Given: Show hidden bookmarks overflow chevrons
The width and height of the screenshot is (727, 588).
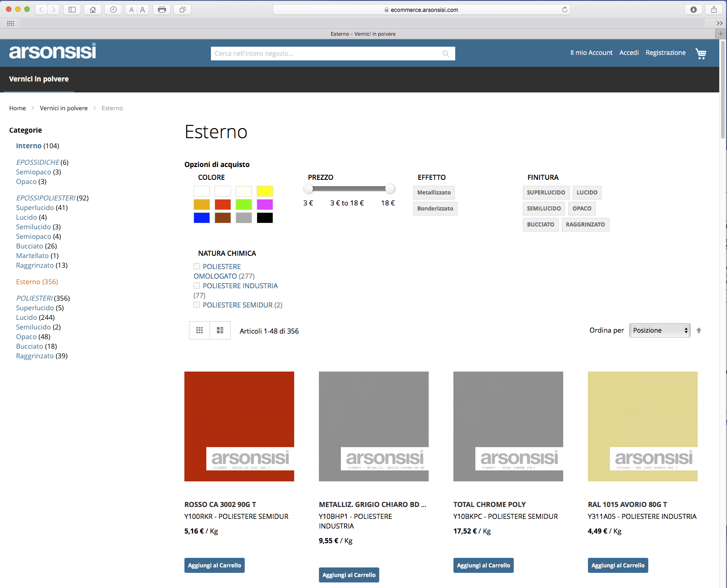Looking at the screenshot, I should tap(719, 23).
